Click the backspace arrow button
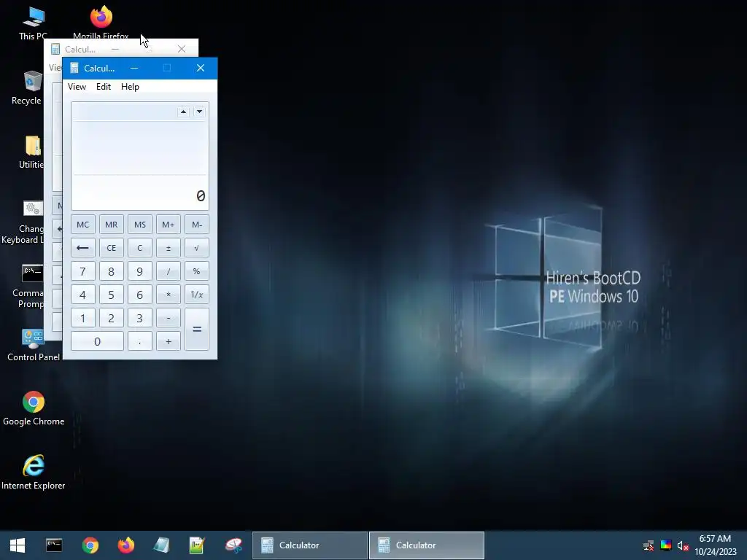This screenshot has width=747, height=560. point(83,248)
